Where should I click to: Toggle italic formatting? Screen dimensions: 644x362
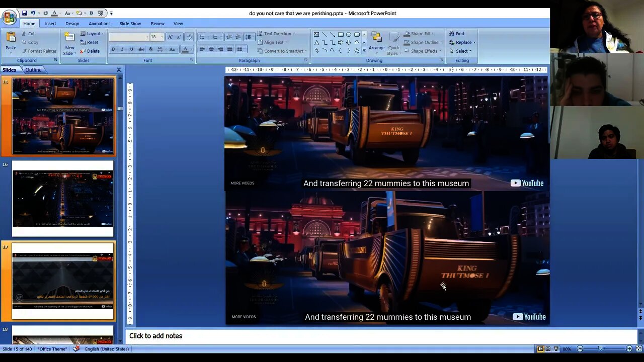pyautogui.click(x=122, y=49)
